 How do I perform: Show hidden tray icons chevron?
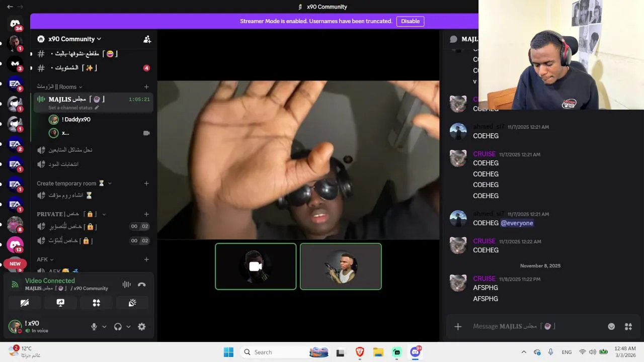click(x=524, y=352)
